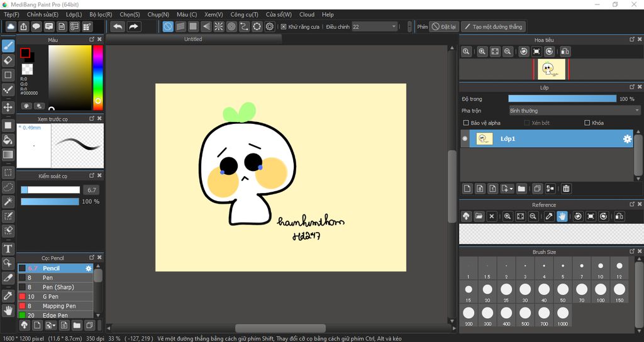Click the foreground black color swatch
Screen dimensions: 644x342
tap(25, 53)
